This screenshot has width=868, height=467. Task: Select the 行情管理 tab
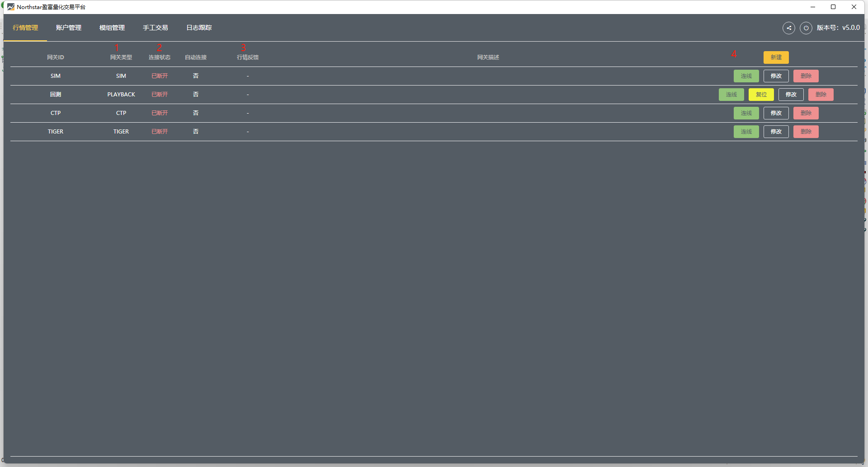coord(25,28)
